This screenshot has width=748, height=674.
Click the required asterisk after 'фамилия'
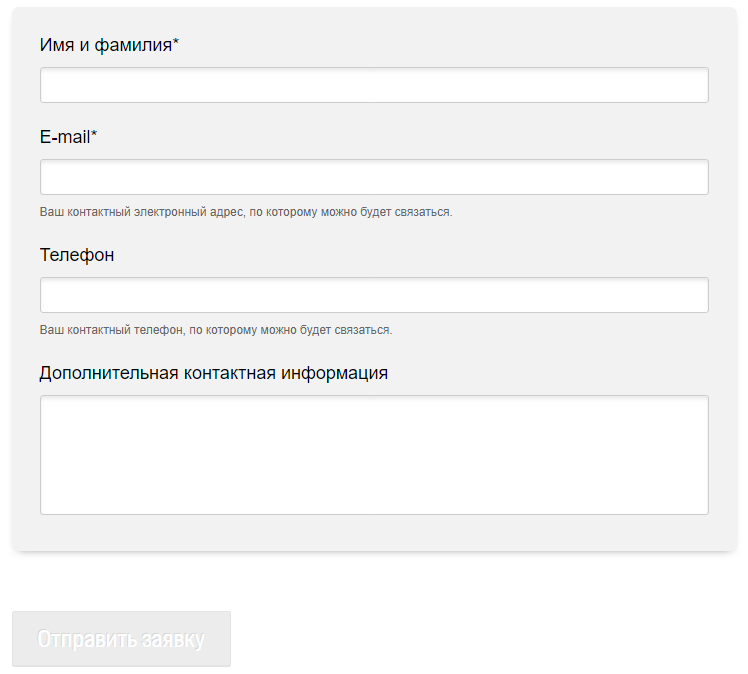[176, 43]
